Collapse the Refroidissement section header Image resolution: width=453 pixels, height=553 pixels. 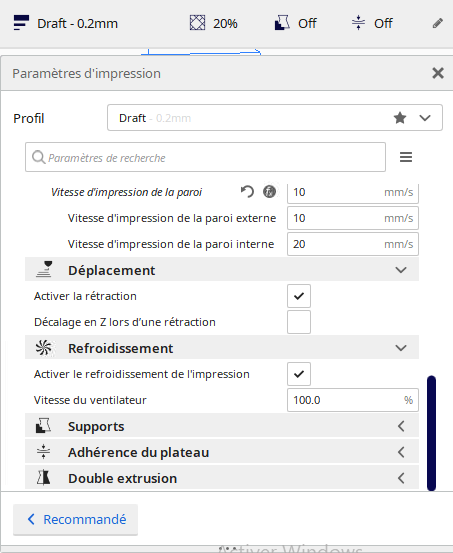(x=222, y=348)
